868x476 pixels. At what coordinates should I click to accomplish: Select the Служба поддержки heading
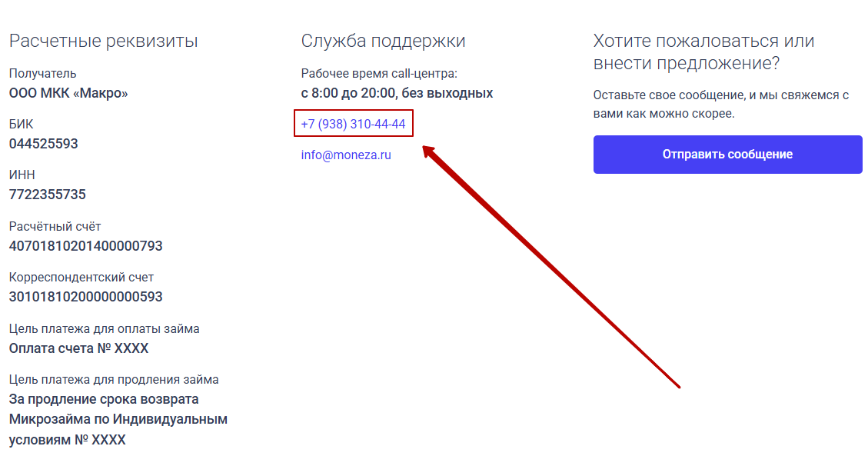383,41
